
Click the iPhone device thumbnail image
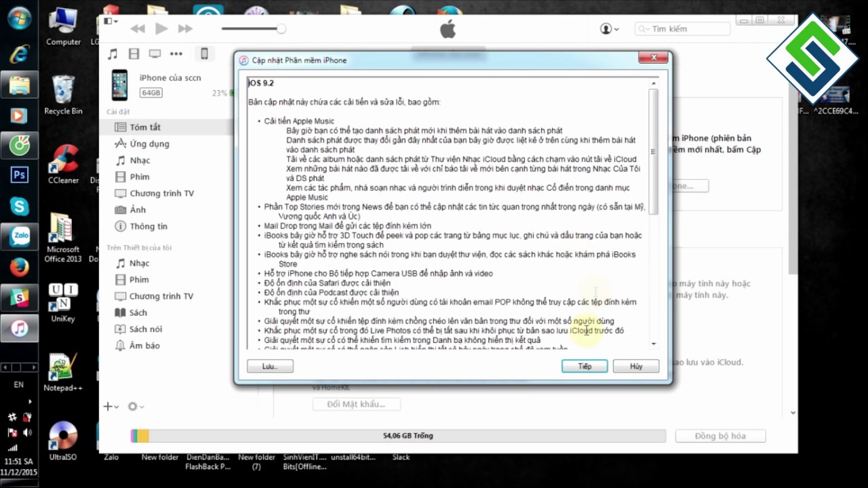click(120, 85)
